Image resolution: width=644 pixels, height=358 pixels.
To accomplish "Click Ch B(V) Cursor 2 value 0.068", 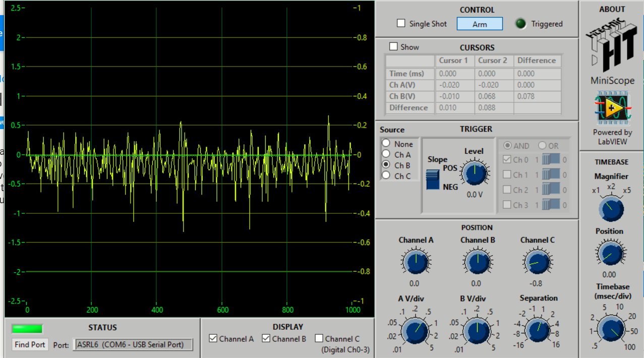I will (x=494, y=96).
